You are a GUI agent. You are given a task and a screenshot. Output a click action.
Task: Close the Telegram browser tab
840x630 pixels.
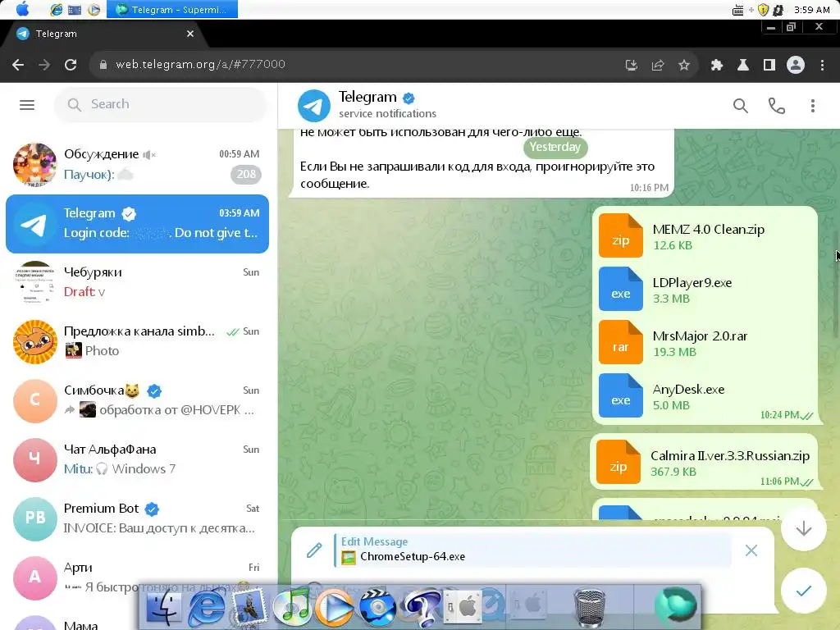click(190, 34)
